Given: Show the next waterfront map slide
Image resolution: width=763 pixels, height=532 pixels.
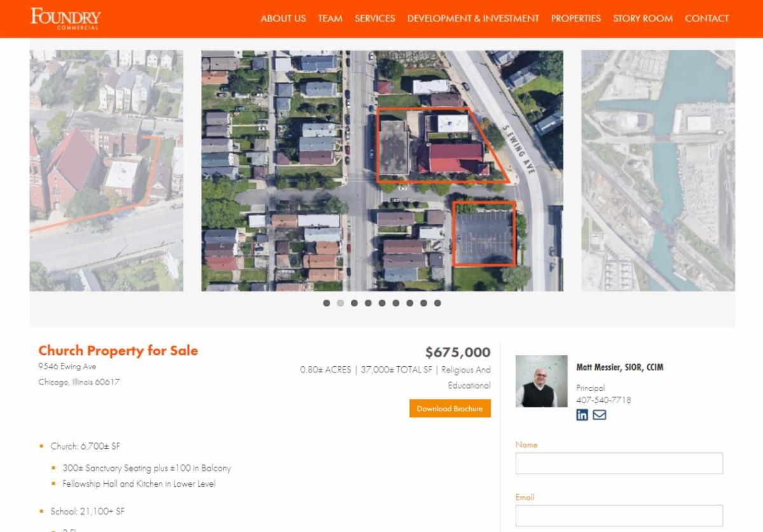Looking at the screenshot, I should [x=658, y=170].
